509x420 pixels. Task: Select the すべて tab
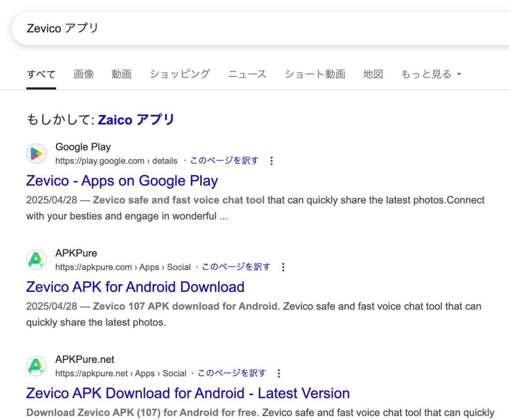click(x=41, y=75)
